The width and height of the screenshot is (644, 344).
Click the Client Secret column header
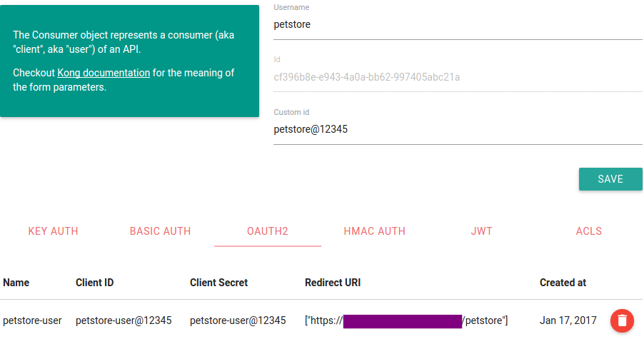point(218,283)
